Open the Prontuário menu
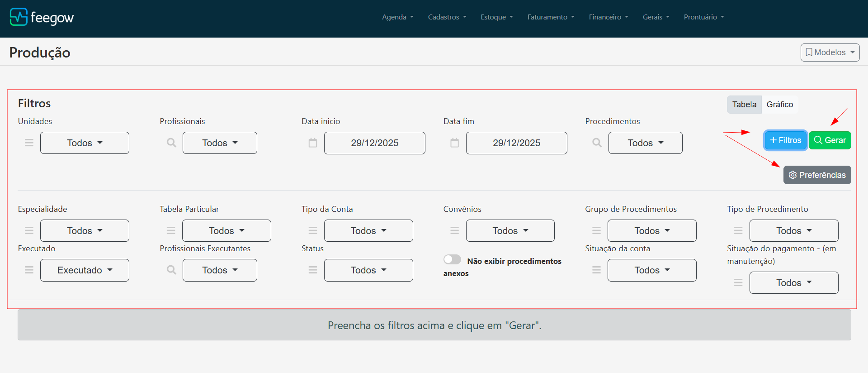The height and width of the screenshot is (373, 868). tap(704, 17)
